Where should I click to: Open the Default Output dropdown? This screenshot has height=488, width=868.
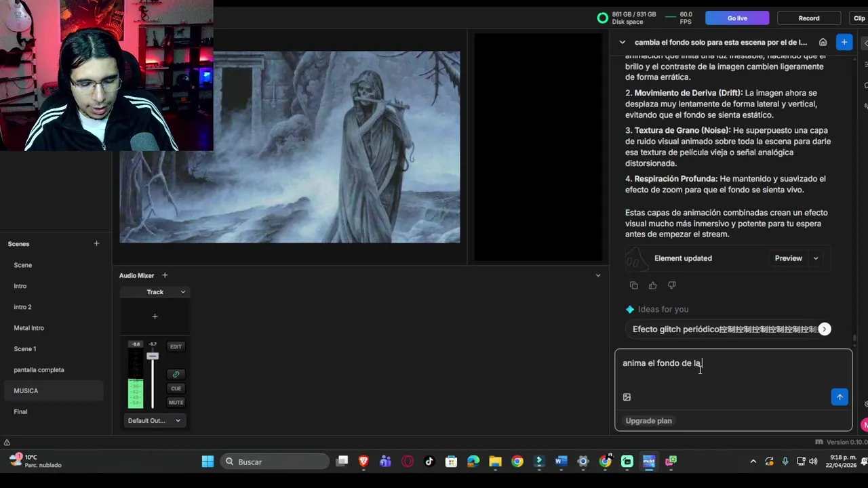click(155, 421)
